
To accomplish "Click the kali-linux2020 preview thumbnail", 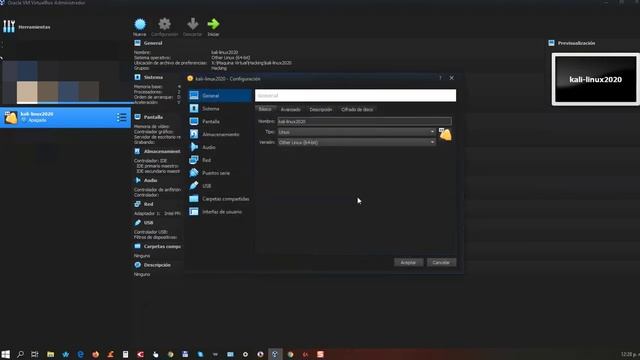I will point(596,79).
